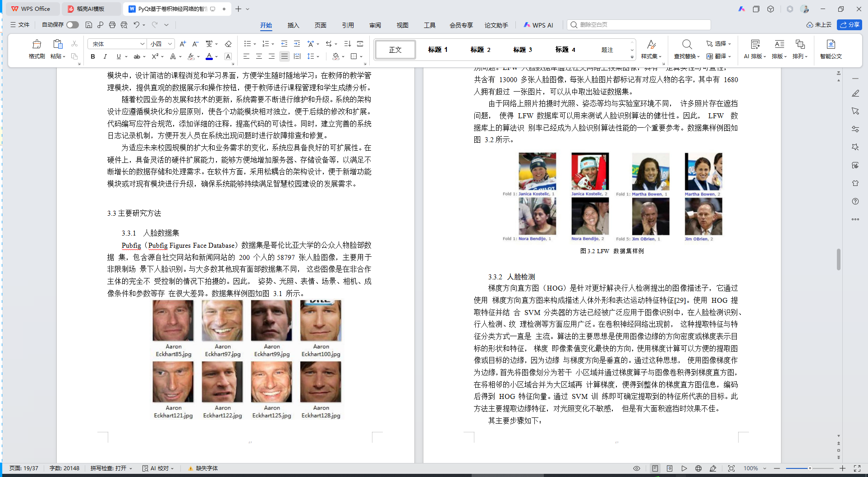Image resolution: width=868 pixels, height=477 pixels.
Task: Click the fullscreen icon in status bar
Action: click(x=857, y=468)
